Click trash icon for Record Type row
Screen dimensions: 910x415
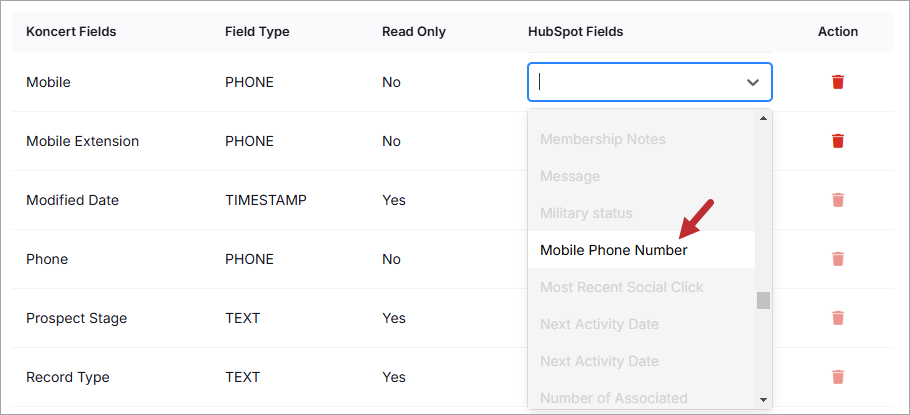point(837,377)
